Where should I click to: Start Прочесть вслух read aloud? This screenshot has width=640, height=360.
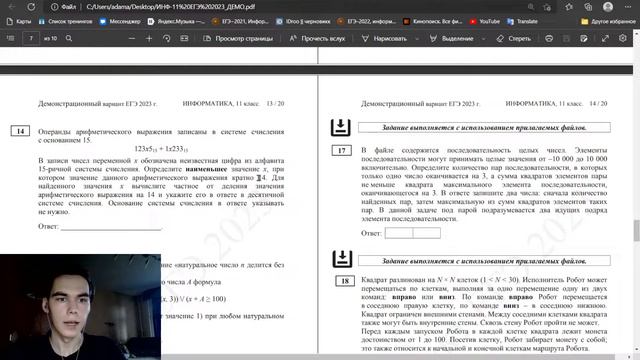(x=317, y=38)
